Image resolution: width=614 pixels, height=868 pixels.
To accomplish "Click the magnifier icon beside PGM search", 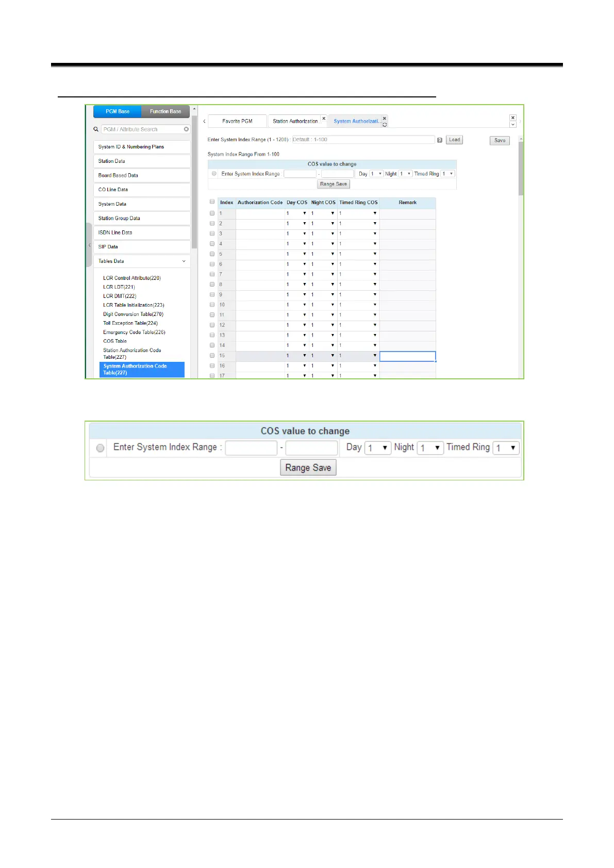I will pyautogui.click(x=96, y=129).
